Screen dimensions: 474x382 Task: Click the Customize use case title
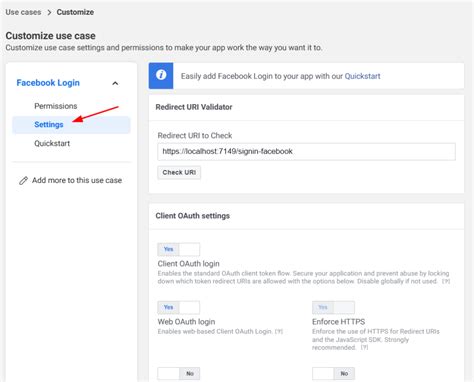pos(50,36)
